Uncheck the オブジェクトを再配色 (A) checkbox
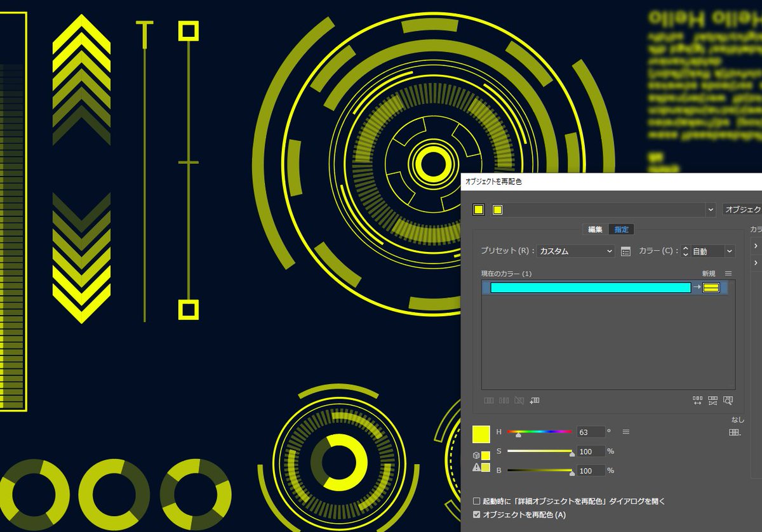The image size is (762, 532). tap(477, 515)
